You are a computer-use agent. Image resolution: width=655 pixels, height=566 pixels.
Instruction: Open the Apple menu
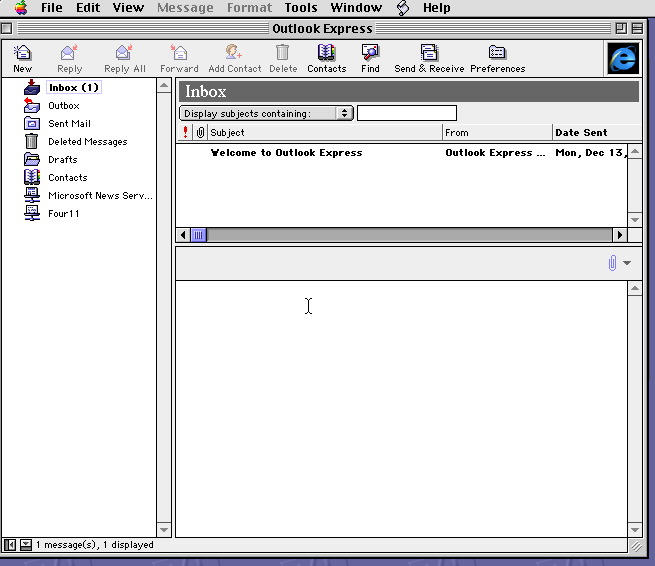tap(20, 8)
